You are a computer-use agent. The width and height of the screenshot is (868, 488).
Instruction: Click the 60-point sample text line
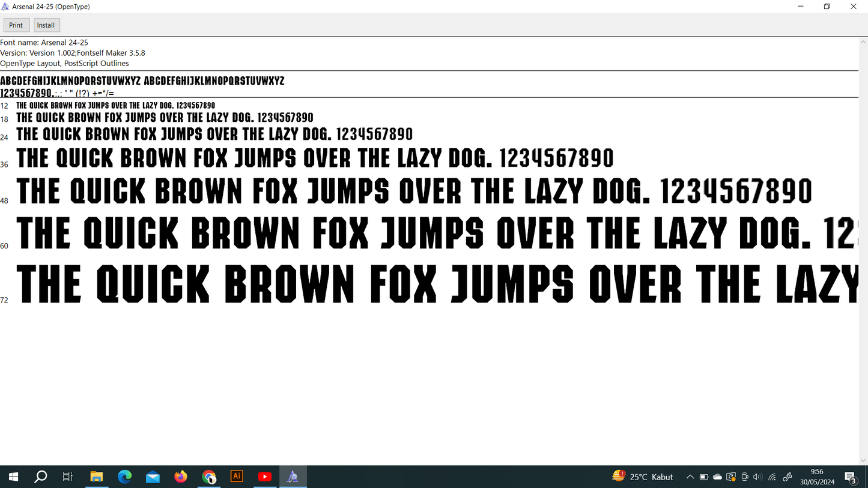pos(437,233)
